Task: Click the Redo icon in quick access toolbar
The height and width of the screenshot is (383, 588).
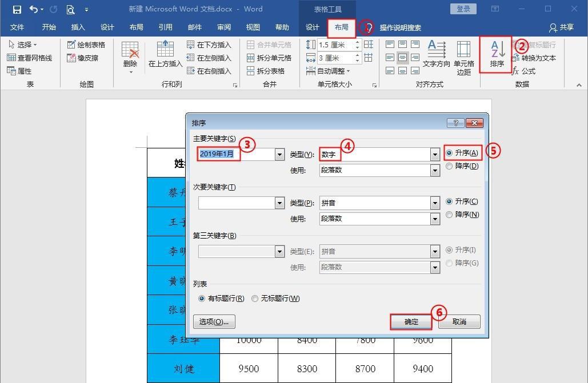Action: point(53,9)
